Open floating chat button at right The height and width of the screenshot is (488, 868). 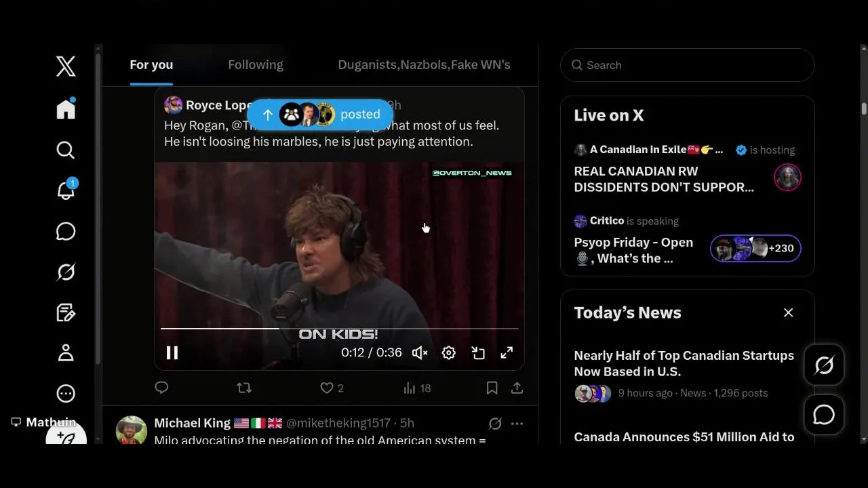(x=824, y=414)
